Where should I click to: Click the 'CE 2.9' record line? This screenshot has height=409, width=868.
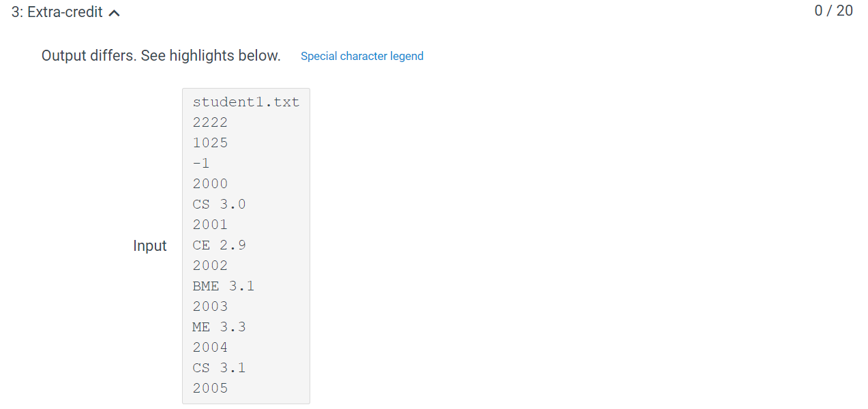pyautogui.click(x=219, y=245)
